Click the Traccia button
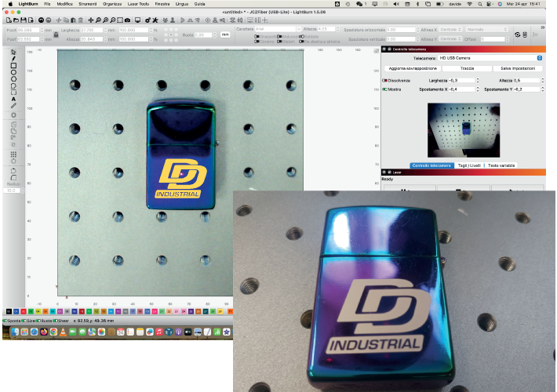 (x=467, y=68)
